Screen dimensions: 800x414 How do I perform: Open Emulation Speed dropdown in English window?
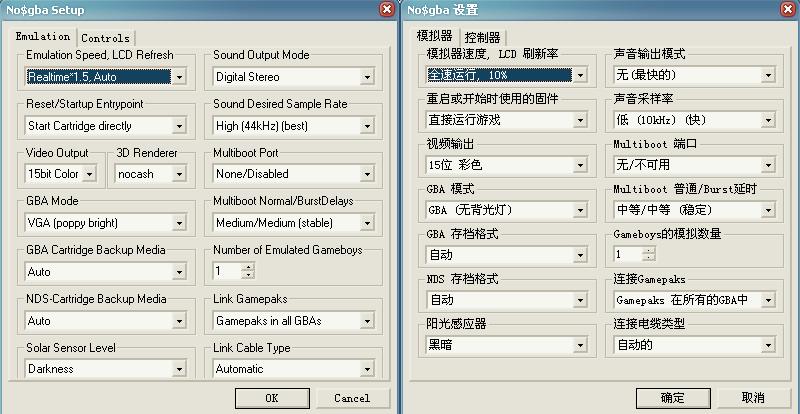point(179,77)
